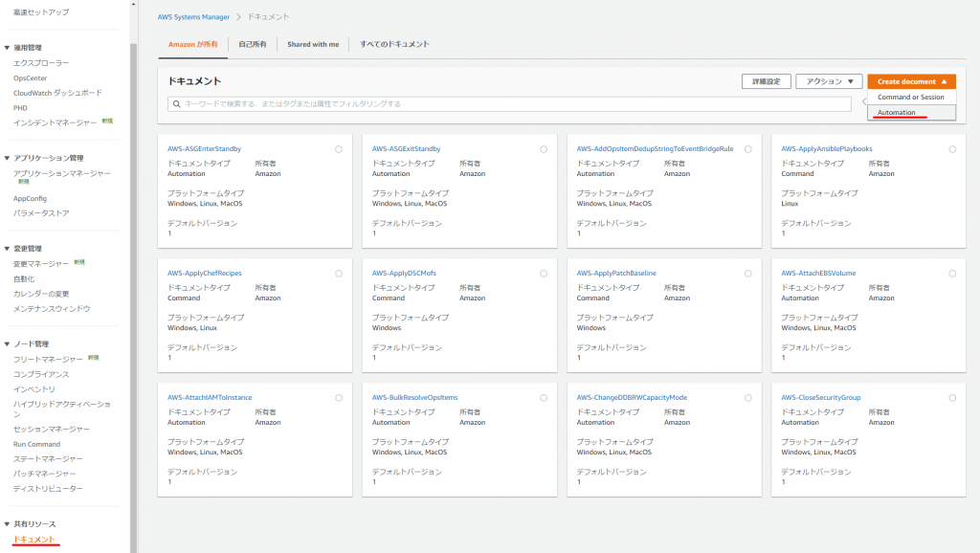Image resolution: width=980 pixels, height=553 pixels.
Task: Select AWS-CloseSecurityGroup radio button
Action: pos(952,398)
